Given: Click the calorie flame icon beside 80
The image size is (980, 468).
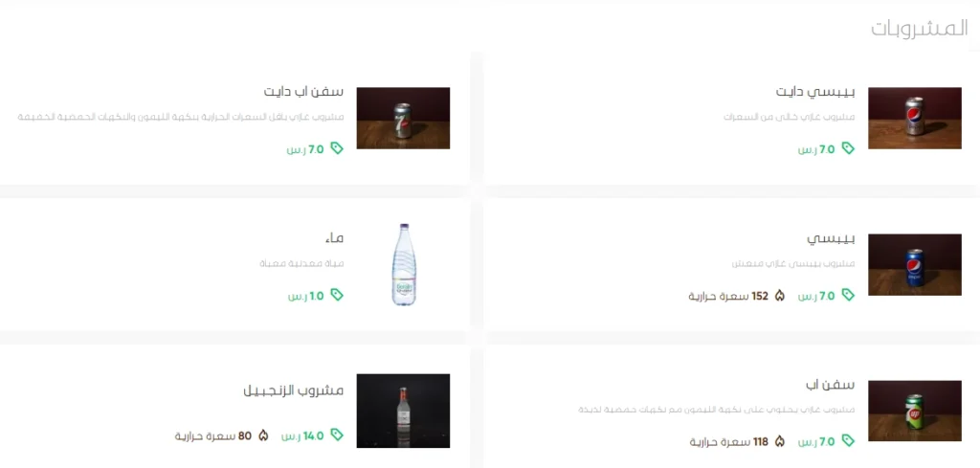Looking at the screenshot, I should 263,435.
